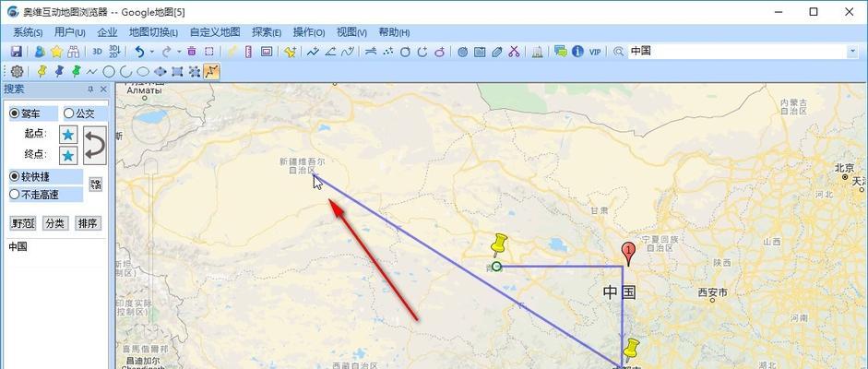This screenshot has height=369, width=868.
Task: Expand the undo history dropdown arrow
Action: [151, 52]
